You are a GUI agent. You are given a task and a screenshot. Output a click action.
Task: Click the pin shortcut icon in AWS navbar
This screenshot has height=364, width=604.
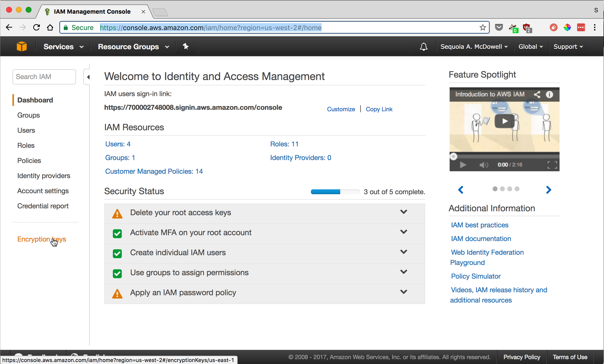point(186,46)
